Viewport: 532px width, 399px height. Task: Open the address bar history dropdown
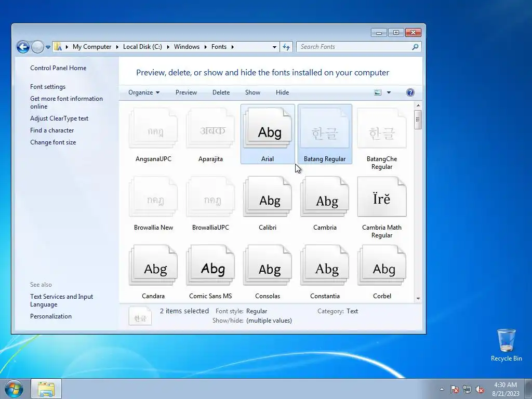pyautogui.click(x=274, y=47)
